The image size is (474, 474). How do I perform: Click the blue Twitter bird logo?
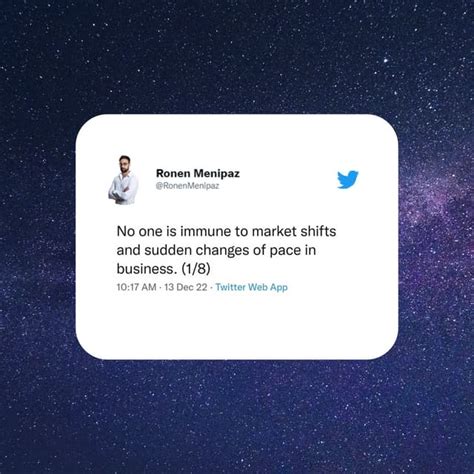click(x=348, y=180)
